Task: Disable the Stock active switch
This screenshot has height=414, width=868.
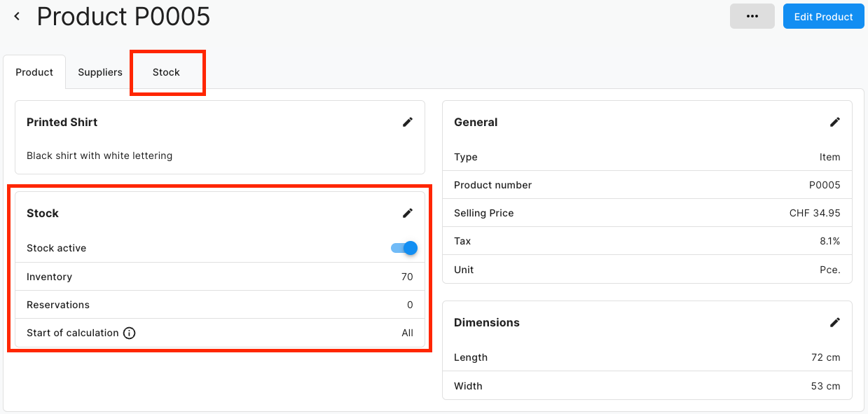Action: pyautogui.click(x=404, y=248)
